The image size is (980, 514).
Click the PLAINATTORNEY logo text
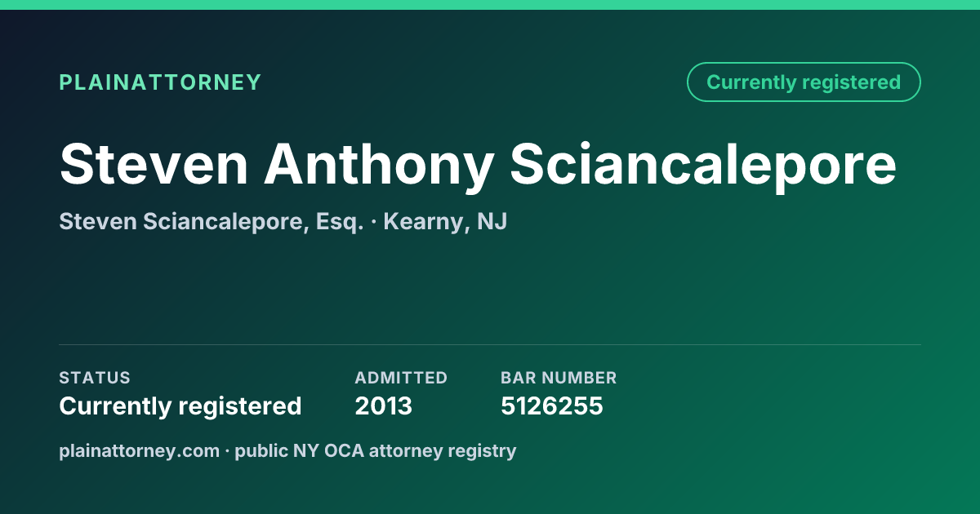[160, 82]
